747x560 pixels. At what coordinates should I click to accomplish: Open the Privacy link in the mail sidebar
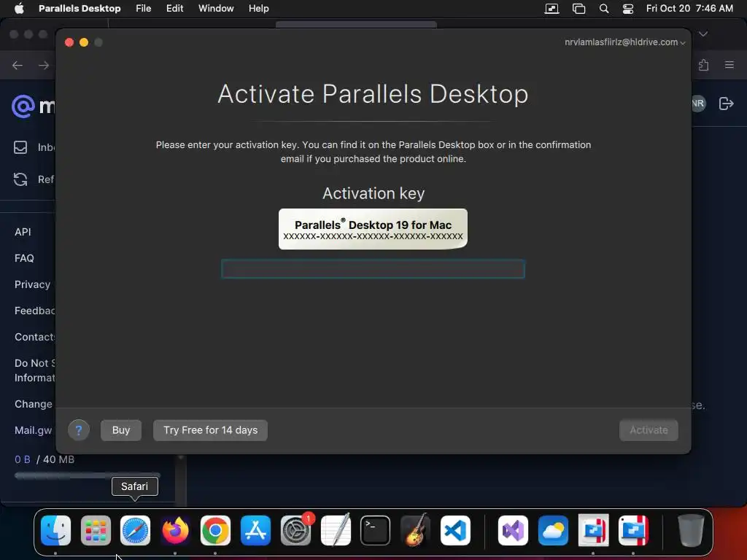32,284
